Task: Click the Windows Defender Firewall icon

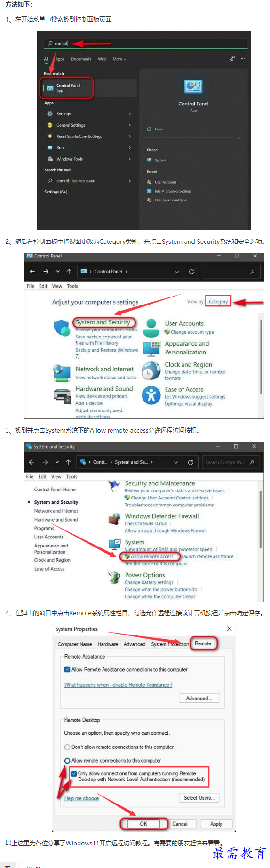Action: tap(114, 520)
